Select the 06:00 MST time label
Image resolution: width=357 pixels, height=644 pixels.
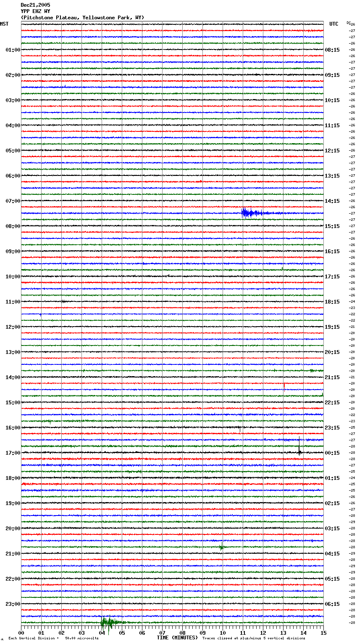[x=13, y=176]
